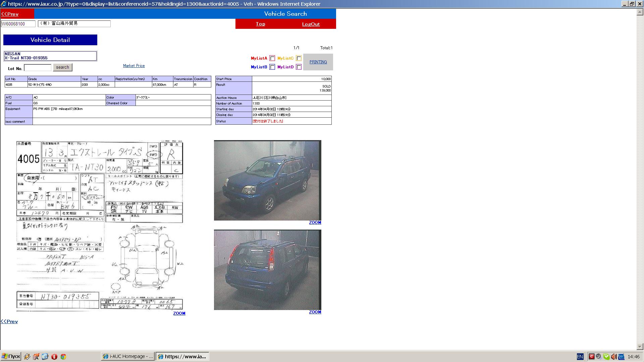Tick the MyListC checkbox
The image size is (644, 362).
(299, 58)
